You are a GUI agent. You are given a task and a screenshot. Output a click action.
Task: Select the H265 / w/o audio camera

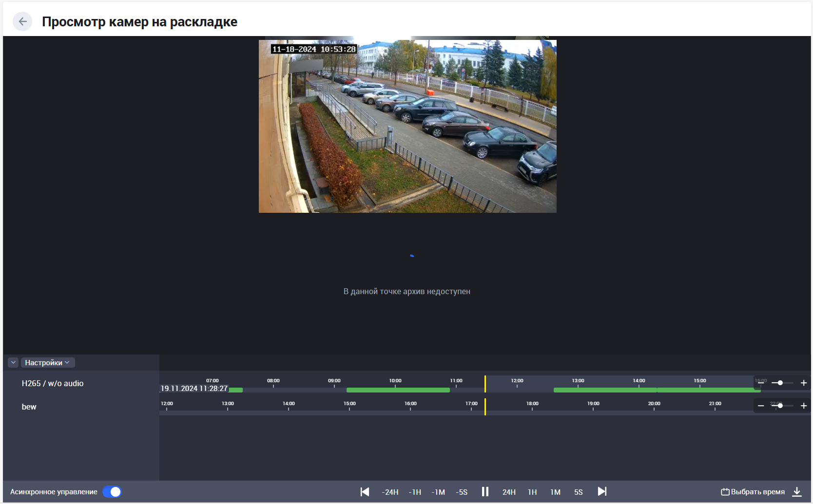pyautogui.click(x=53, y=384)
